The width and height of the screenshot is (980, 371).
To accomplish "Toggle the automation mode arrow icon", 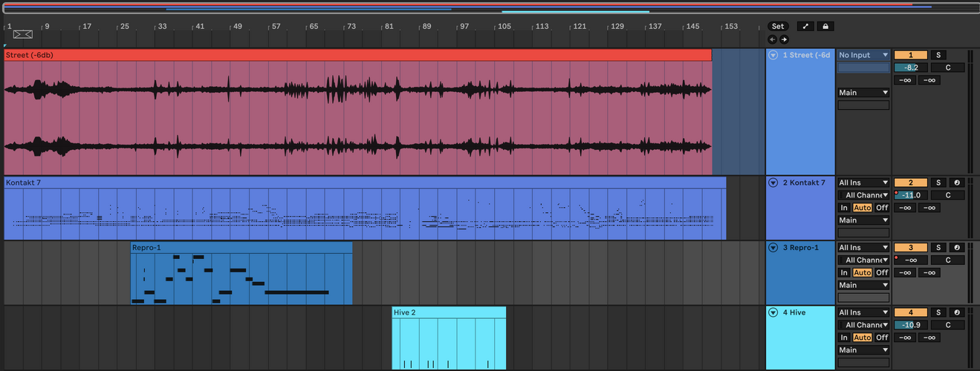I will click(805, 26).
